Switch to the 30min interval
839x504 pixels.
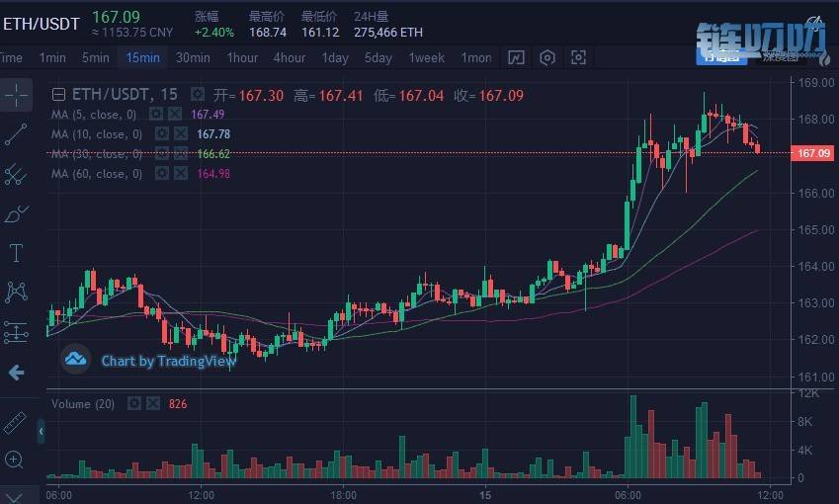(193, 57)
